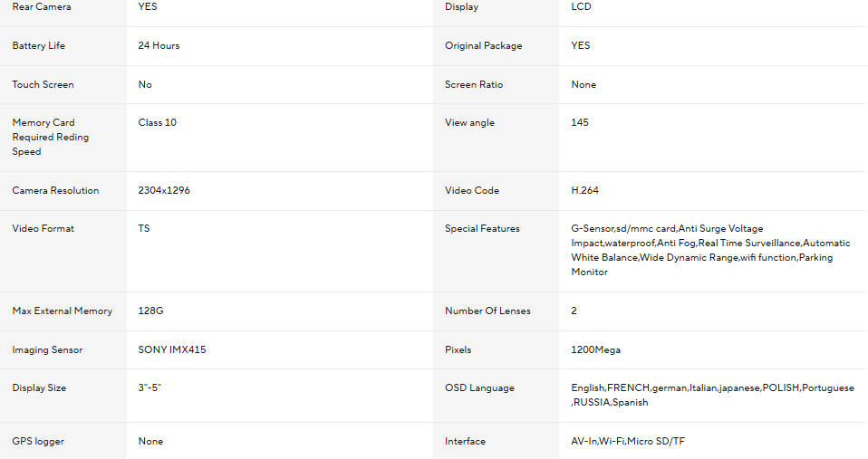
Task: Click the OSD Language list text
Action: tap(712, 395)
